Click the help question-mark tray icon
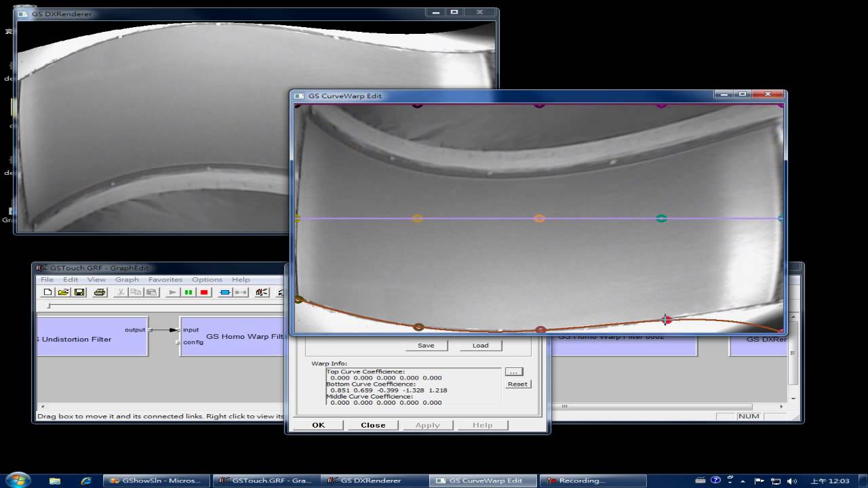The image size is (868, 488). pyautogui.click(x=715, y=481)
